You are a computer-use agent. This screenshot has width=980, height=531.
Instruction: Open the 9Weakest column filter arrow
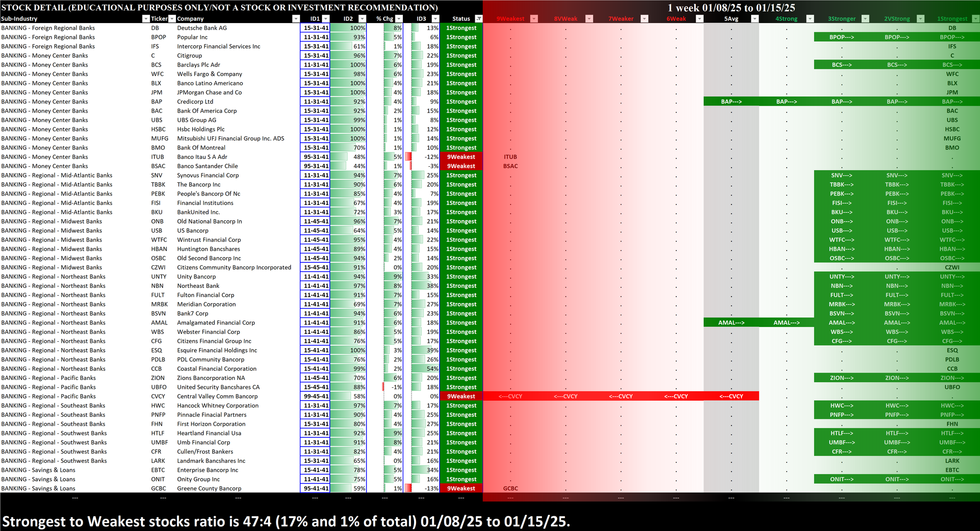point(534,19)
